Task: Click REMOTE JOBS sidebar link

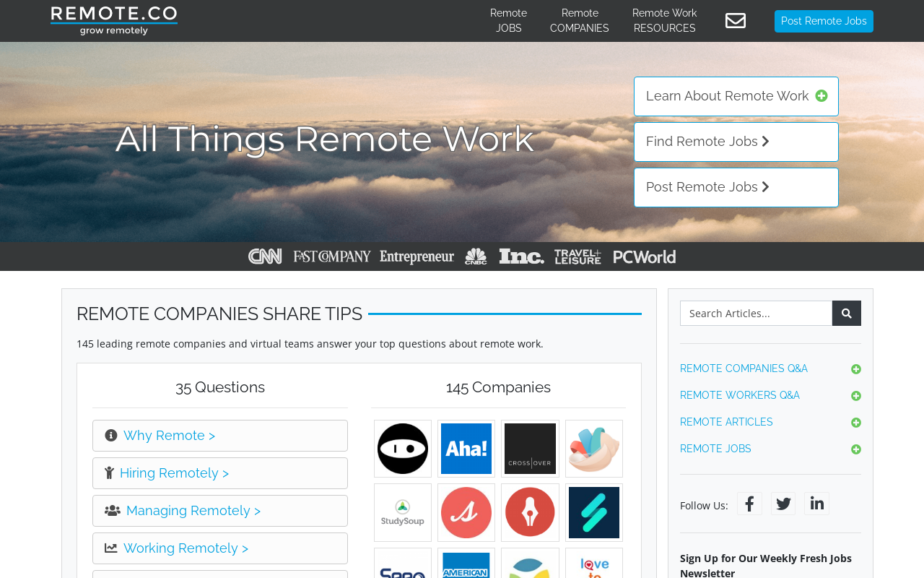Action: pos(715,449)
